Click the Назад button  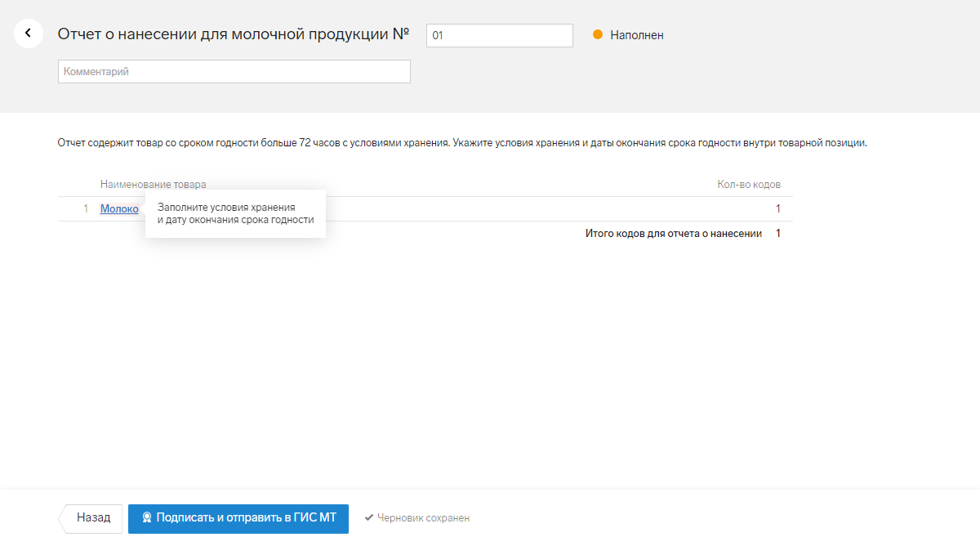click(x=91, y=518)
